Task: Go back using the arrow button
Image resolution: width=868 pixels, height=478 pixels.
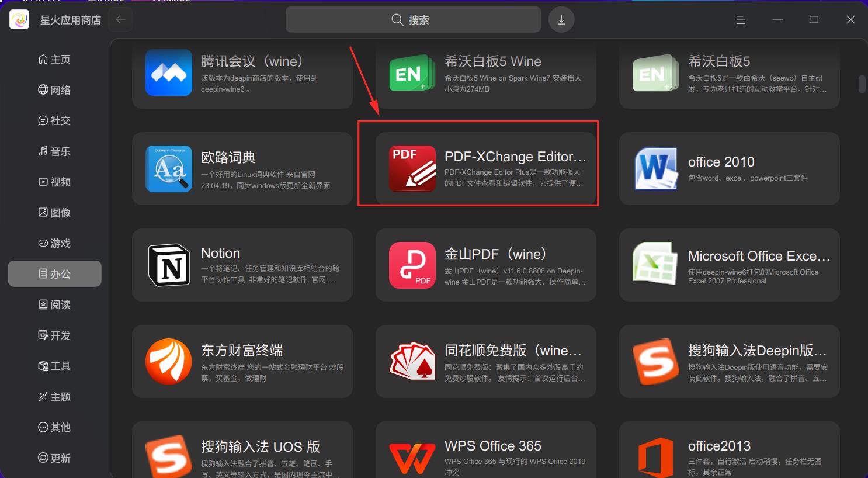Action: 120,20
